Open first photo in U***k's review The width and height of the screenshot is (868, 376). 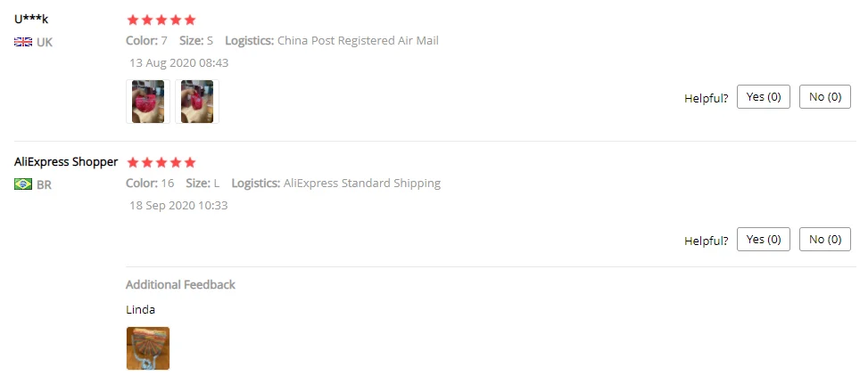pyautogui.click(x=148, y=102)
